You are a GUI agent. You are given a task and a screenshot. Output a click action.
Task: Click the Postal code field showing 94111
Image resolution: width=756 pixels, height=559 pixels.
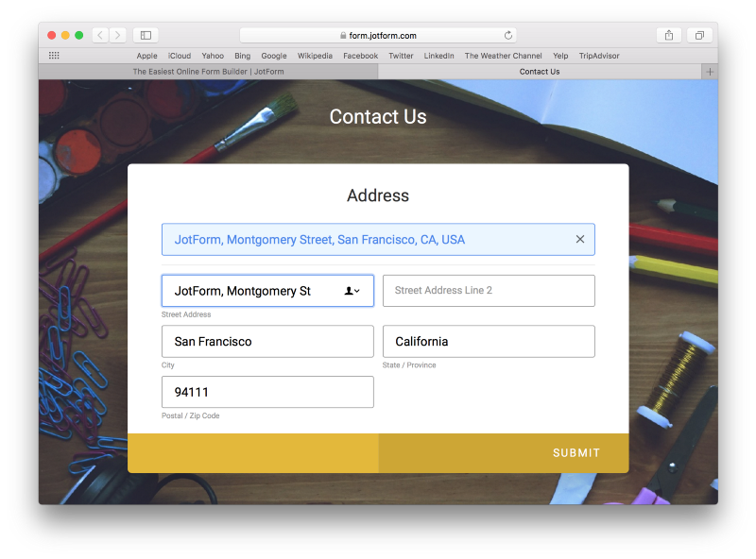click(x=267, y=392)
